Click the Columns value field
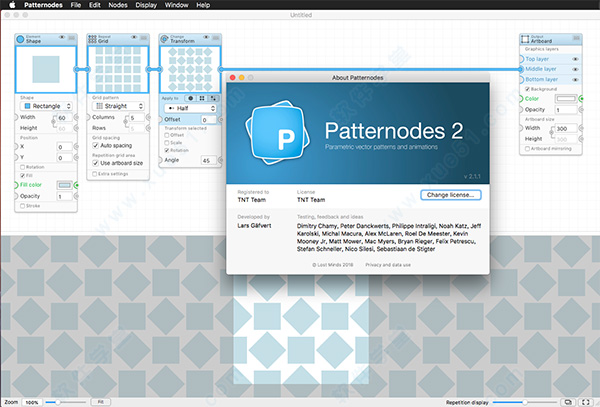 pyautogui.click(x=137, y=117)
